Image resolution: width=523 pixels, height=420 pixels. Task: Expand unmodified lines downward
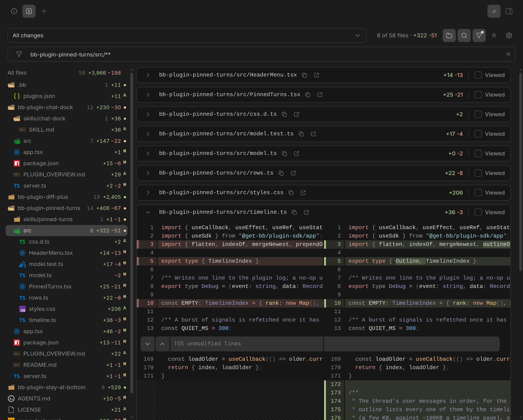pos(148,344)
